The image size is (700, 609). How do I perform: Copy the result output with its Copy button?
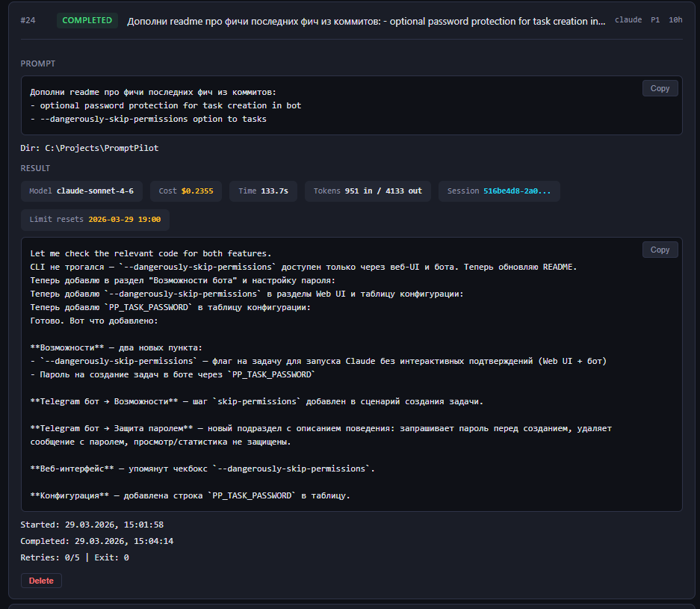(x=660, y=250)
